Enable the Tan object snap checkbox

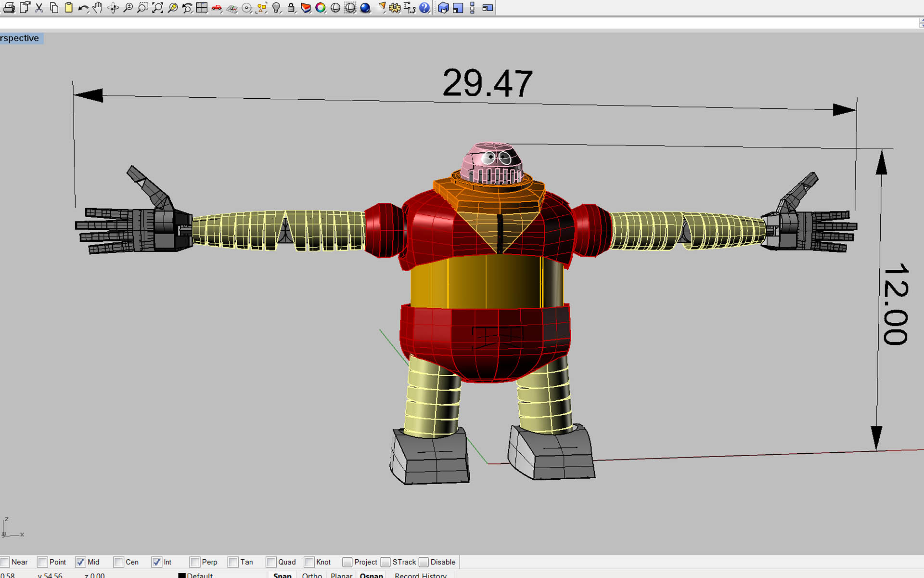(x=233, y=562)
